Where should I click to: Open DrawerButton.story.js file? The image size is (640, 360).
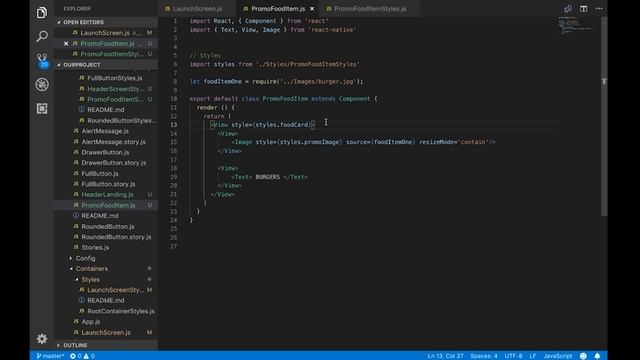106,163
